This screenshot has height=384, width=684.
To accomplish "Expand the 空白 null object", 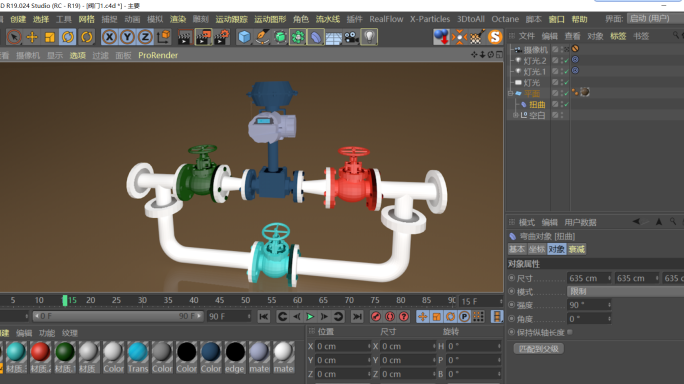I will (516, 115).
